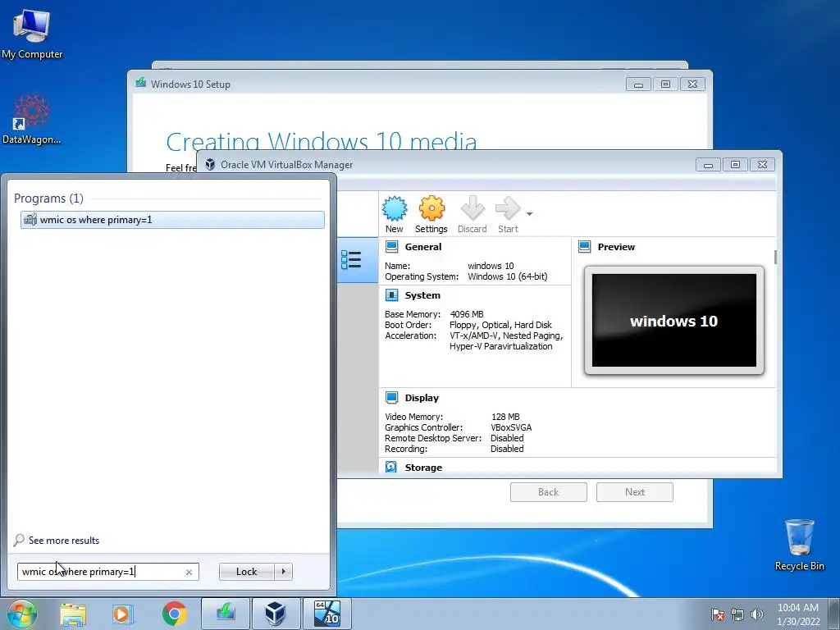The width and height of the screenshot is (840, 630).
Task: Close the Oracle VM VirtualBox Manager window
Action: click(x=762, y=164)
